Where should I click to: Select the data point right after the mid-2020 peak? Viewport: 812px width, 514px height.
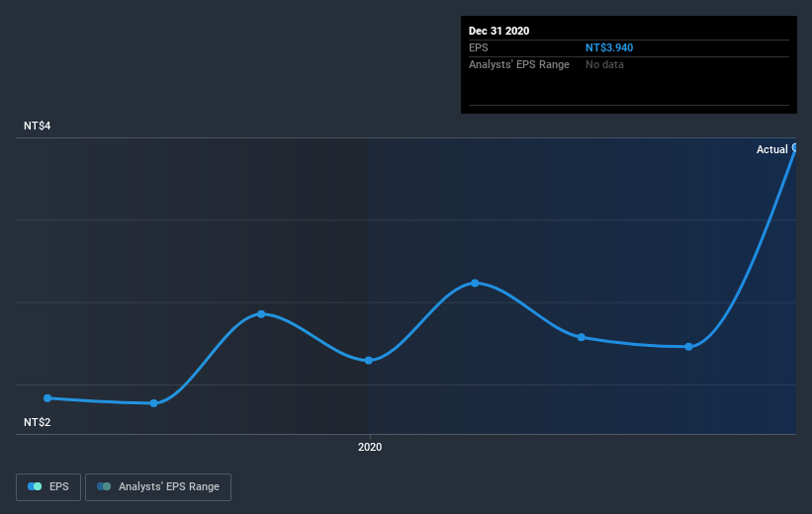pos(582,337)
